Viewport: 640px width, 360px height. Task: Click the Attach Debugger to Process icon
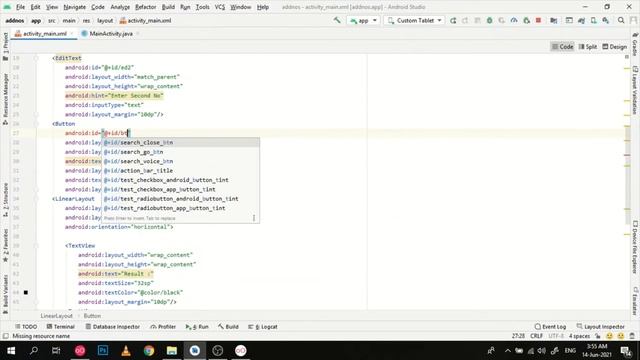526,20
